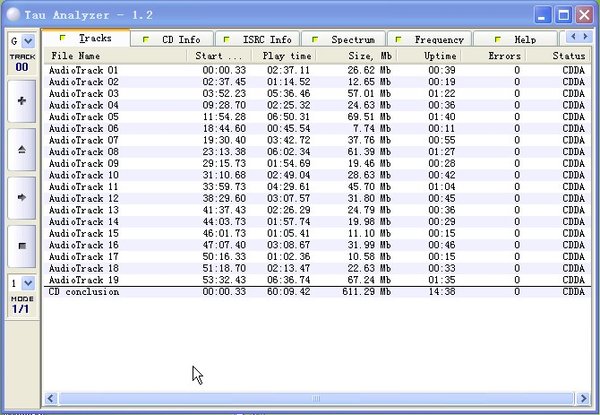Click the horizontal scrollbar left arrow

51,399
